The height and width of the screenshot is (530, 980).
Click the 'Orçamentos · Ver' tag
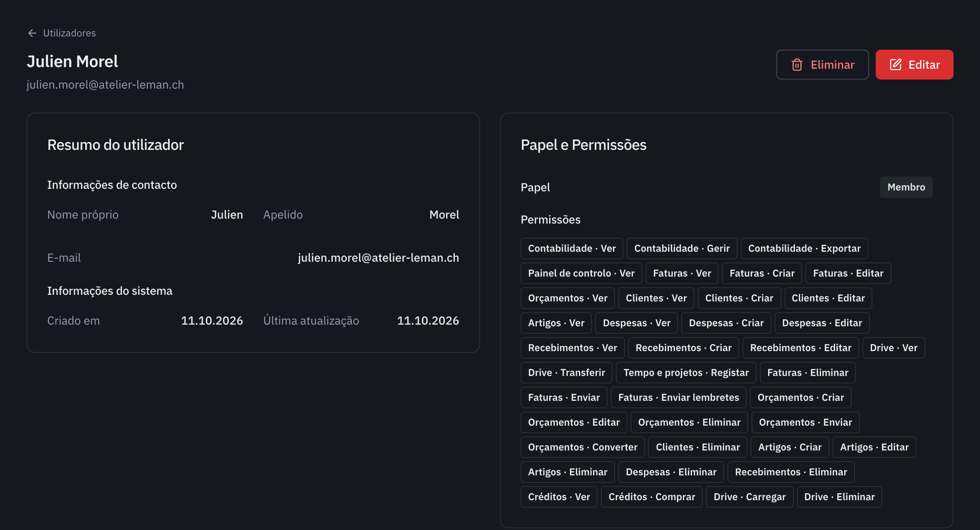(568, 298)
